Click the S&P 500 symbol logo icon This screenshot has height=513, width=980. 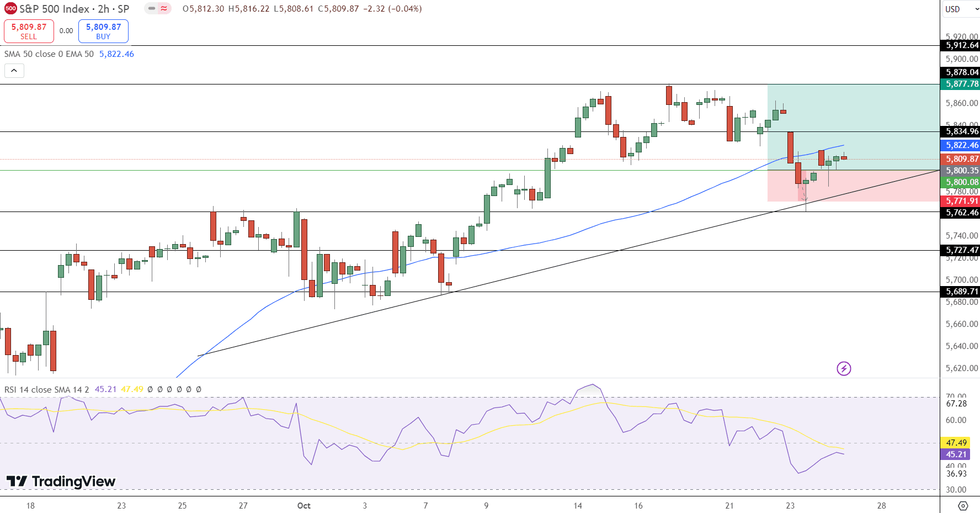coord(10,9)
